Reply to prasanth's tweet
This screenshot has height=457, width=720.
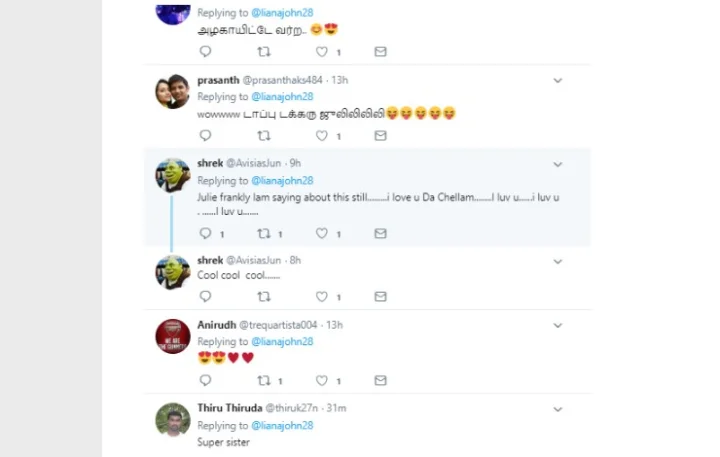[205, 136]
